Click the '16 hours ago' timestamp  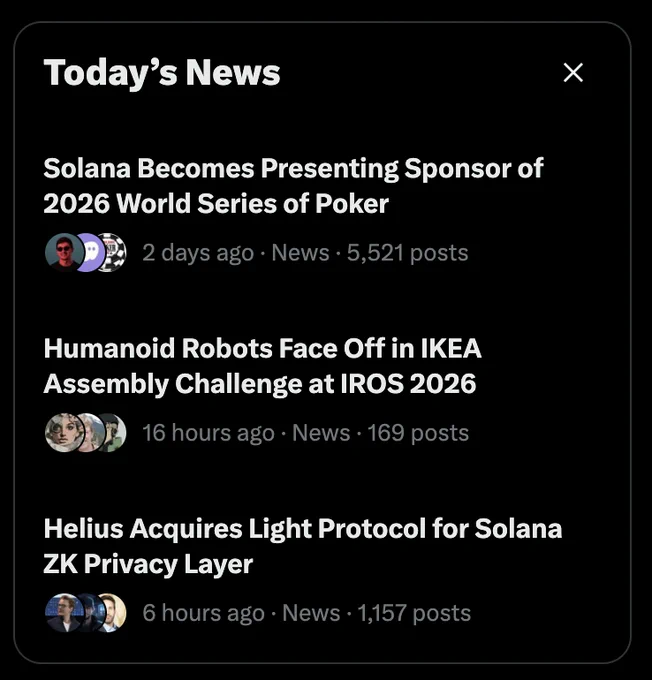(x=208, y=433)
